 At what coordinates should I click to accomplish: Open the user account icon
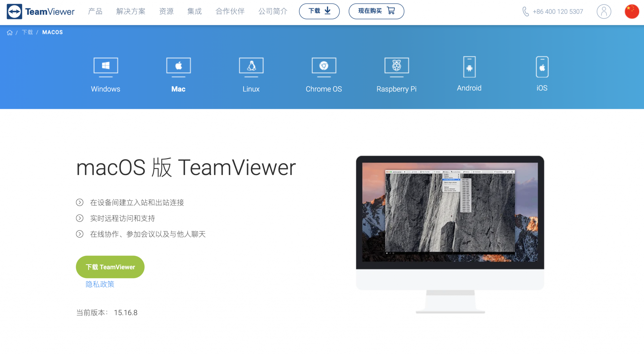[x=604, y=12]
